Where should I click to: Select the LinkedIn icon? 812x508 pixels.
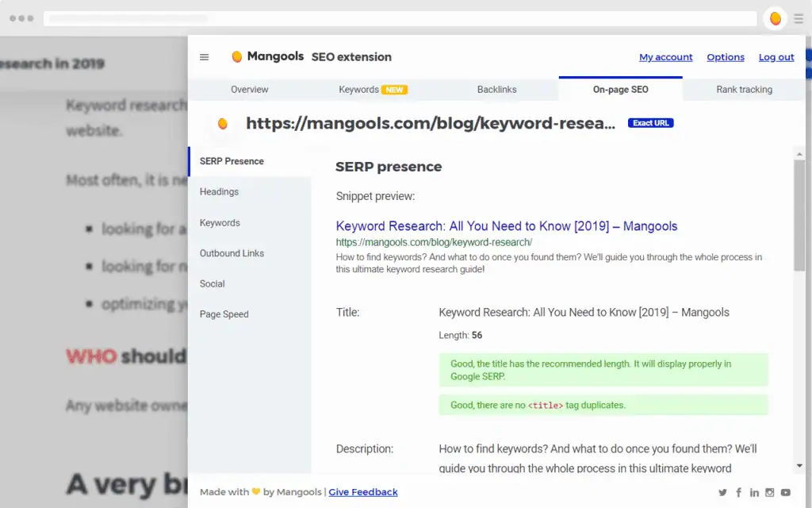click(x=753, y=492)
